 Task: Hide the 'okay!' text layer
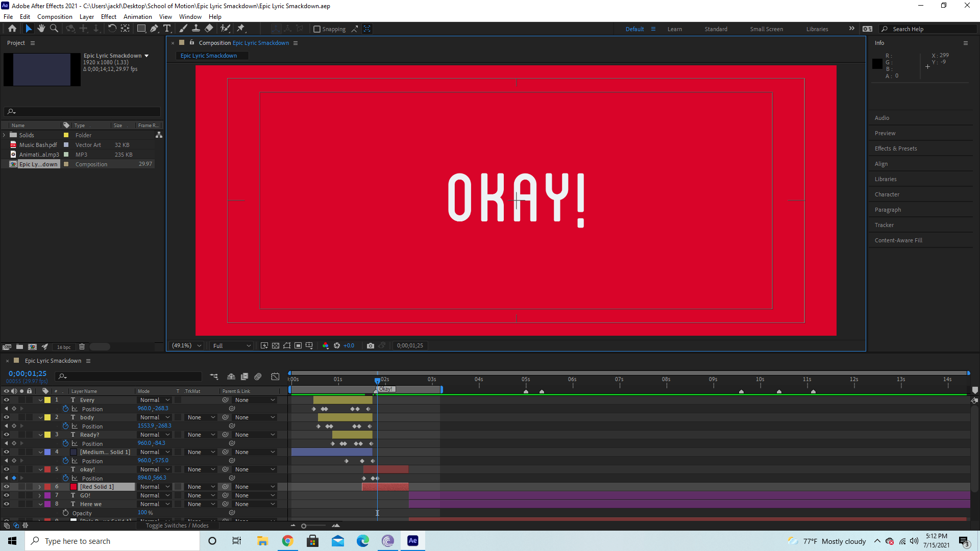coord(7,469)
